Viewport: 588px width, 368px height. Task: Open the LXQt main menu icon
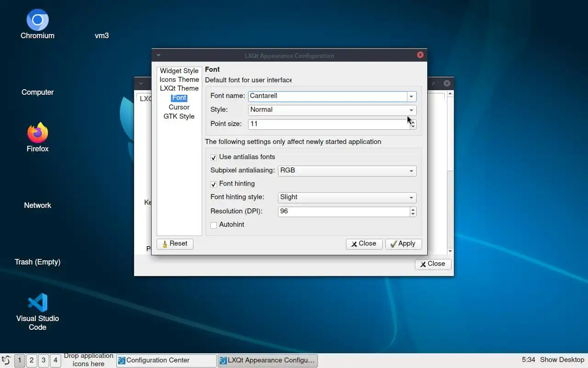click(x=6, y=360)
